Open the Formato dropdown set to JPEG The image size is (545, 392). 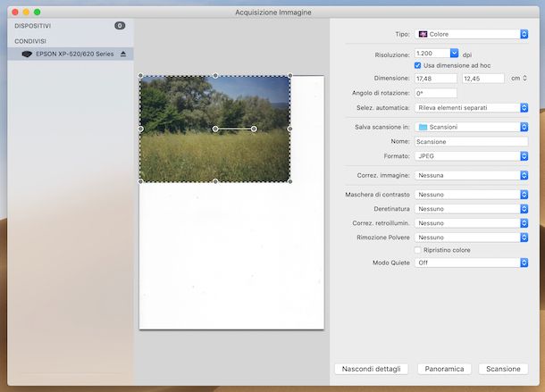coord(472,156)
